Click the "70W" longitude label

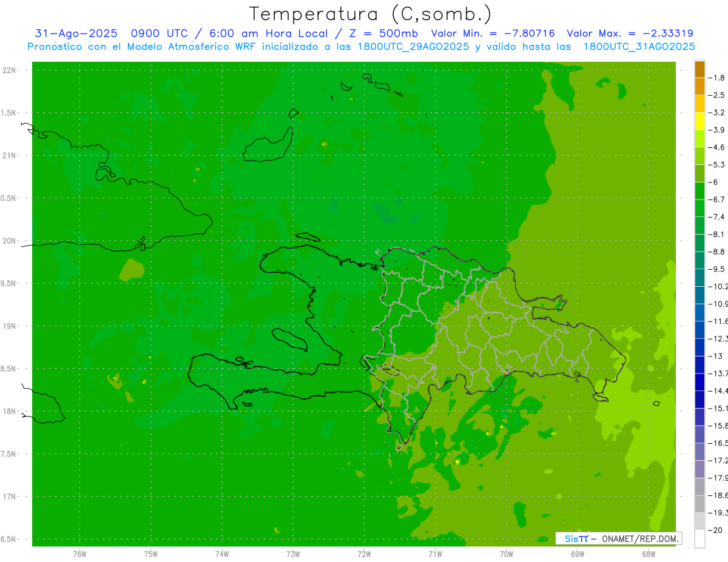pos(506,554)
